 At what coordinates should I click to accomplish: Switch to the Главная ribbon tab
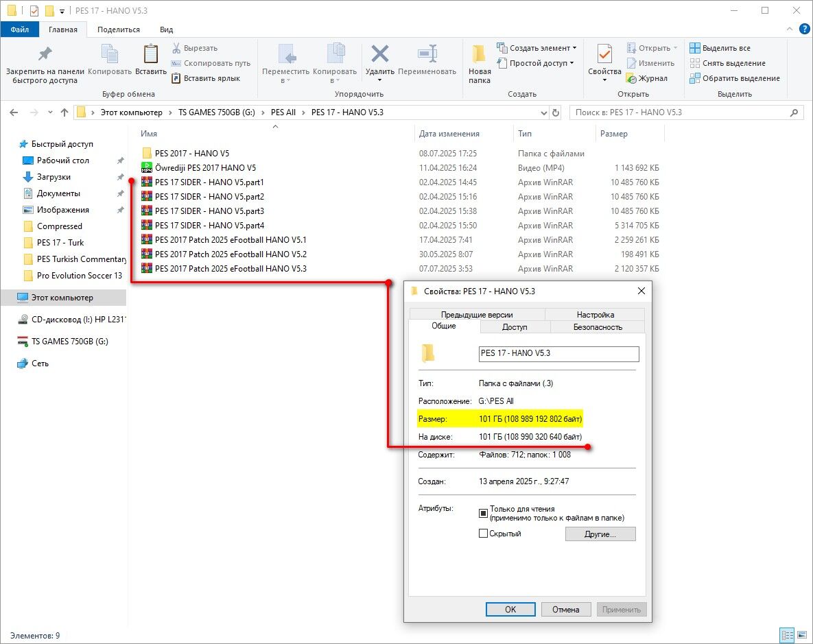point(62,29)
